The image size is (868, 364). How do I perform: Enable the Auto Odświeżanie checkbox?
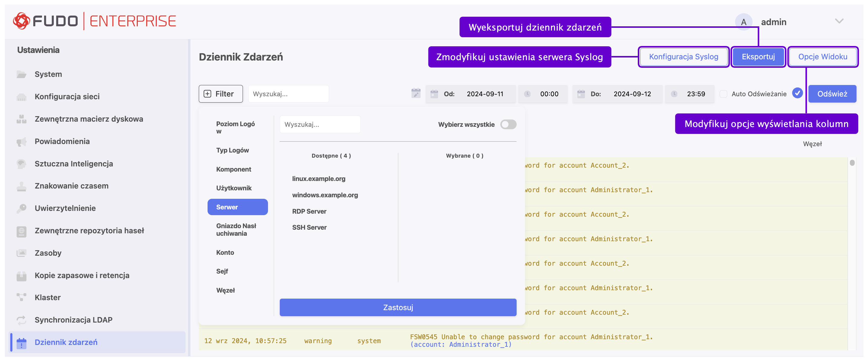pos(723,94)
